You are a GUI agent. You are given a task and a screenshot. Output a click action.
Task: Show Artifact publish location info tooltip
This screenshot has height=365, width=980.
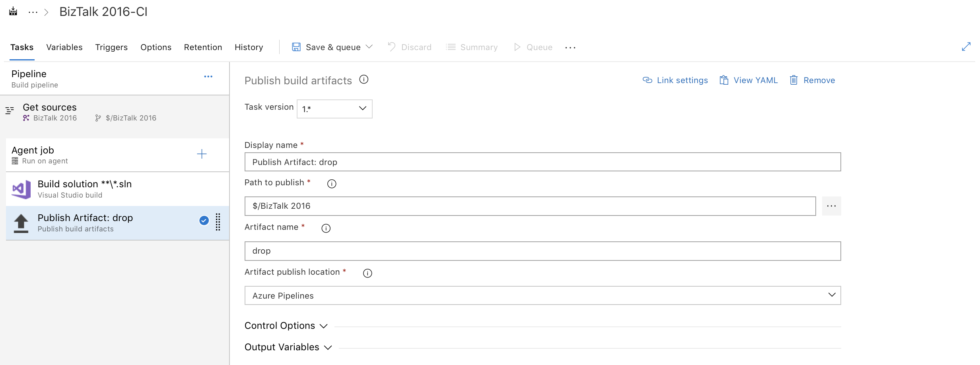coord(367,273)
